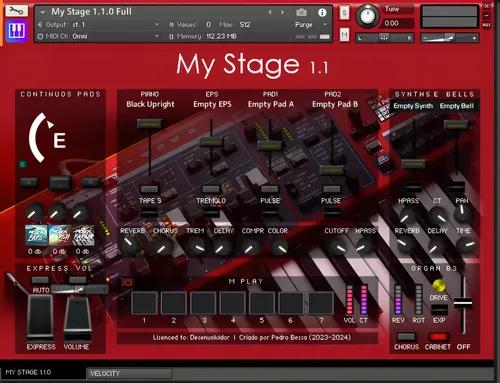Click the Organ B3 drawbar slider
The height and width of the screenshot is (383, 500).
(463, 303)
